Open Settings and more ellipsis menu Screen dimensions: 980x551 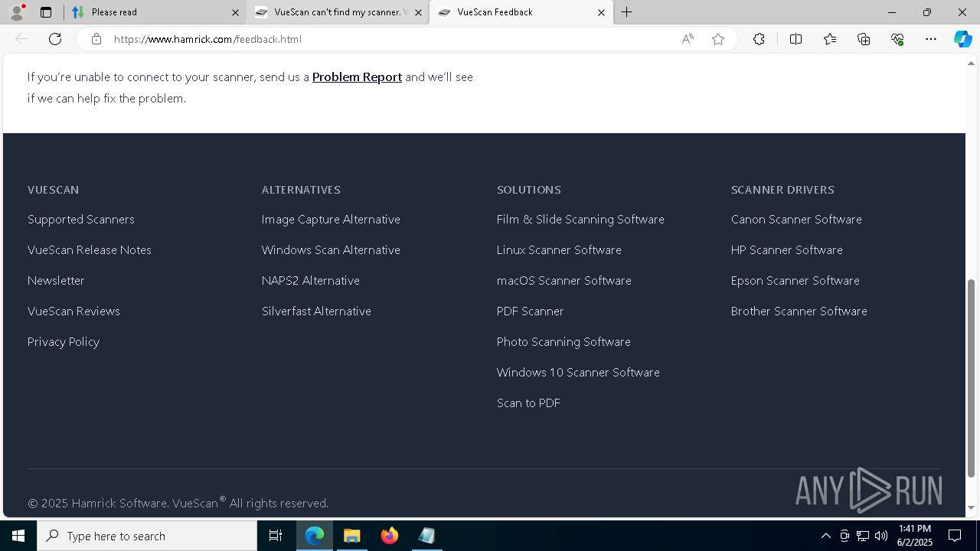point(931,39)
